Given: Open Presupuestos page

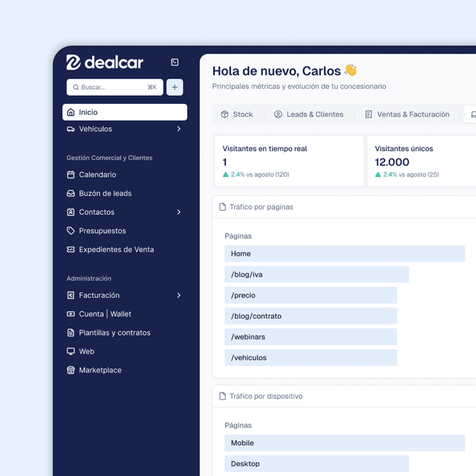Looking at the screenshot, I should (x=102, y=231).
